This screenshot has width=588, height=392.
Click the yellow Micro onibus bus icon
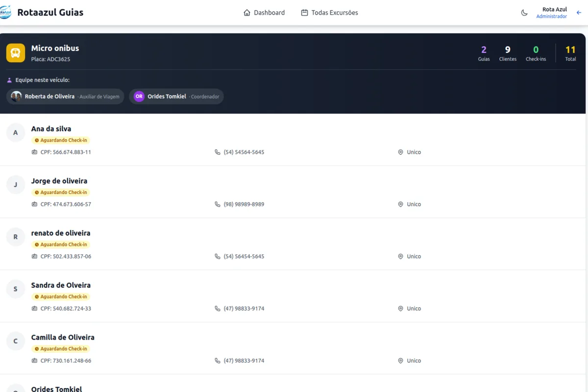tap(16, 53)
